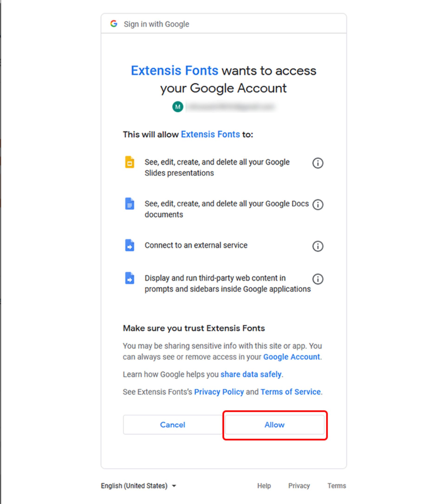Image resolution: width=446 pixels, height=504 pixels.
Task: Open the Google Account link
Action: coord(292,357)
